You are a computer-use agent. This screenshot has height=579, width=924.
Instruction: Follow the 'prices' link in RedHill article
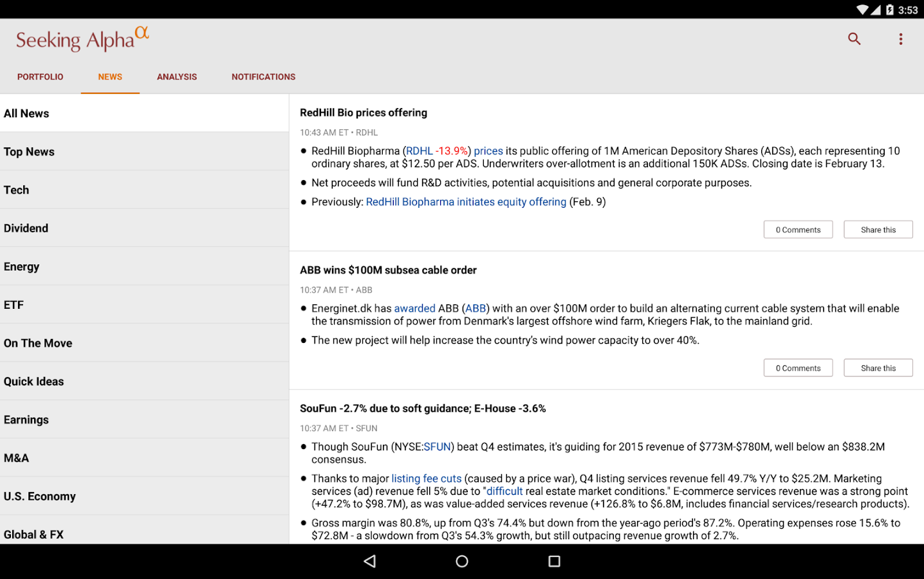pos(488,151)
